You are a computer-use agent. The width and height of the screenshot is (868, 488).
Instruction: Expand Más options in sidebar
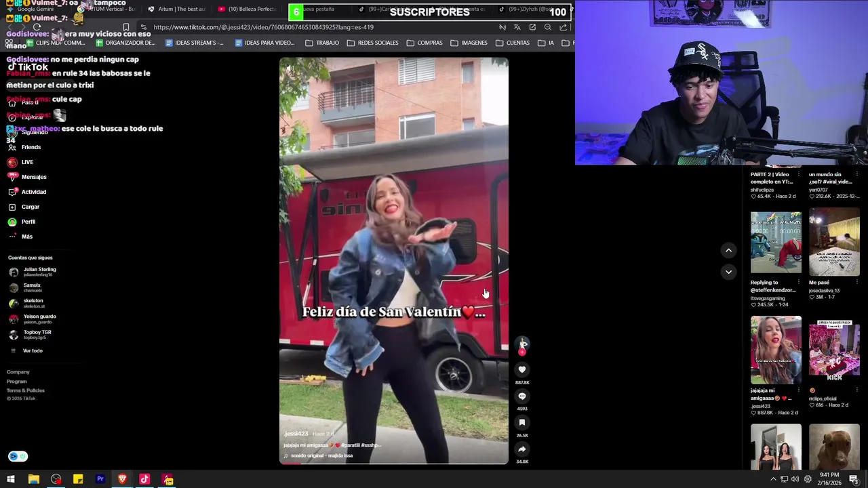pyautogui.click(x=20, y=237)
